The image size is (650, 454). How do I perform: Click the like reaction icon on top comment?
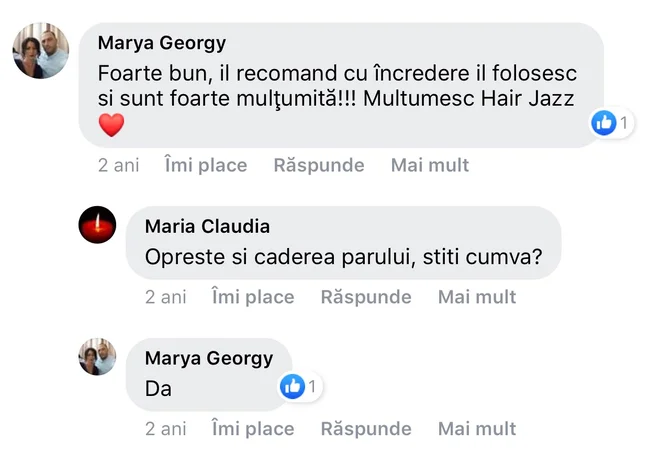[x=604, y=123]
